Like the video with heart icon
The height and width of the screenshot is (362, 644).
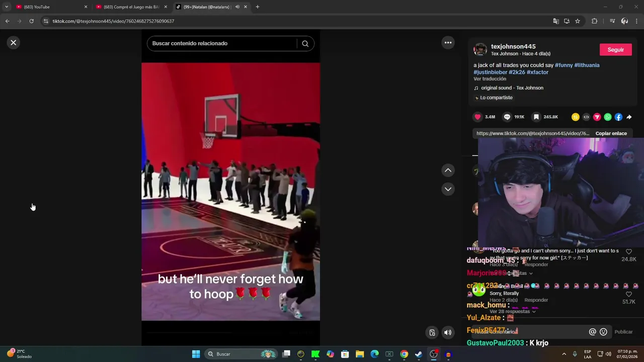[477, 117]
